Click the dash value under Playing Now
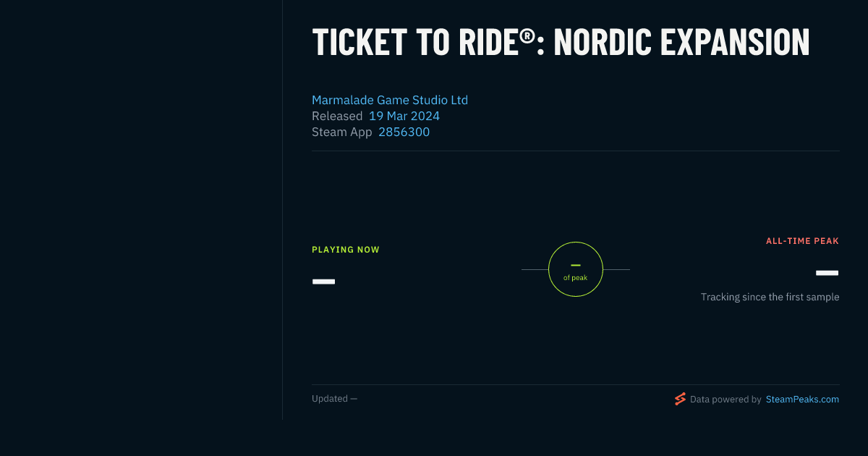Image resolution: width=868 pixels, height=456 pixels. pyautogui.click(x=323, y=281)
